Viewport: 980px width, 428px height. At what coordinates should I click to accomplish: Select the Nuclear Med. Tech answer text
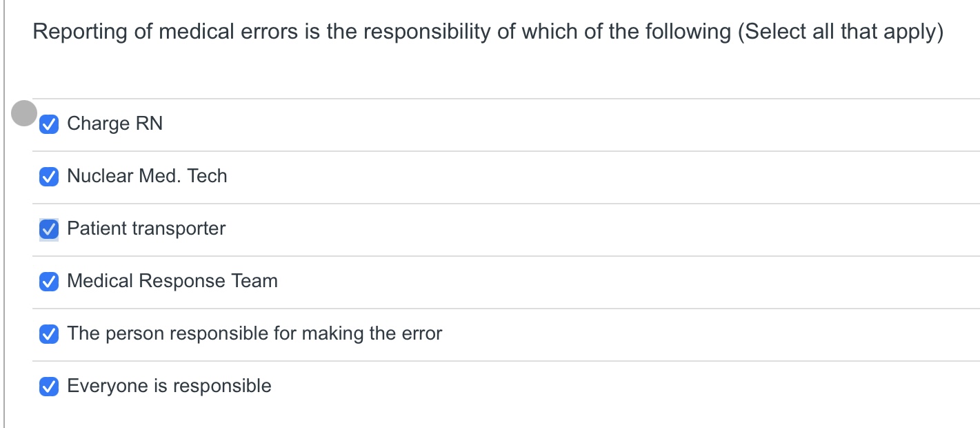point(147,177)
